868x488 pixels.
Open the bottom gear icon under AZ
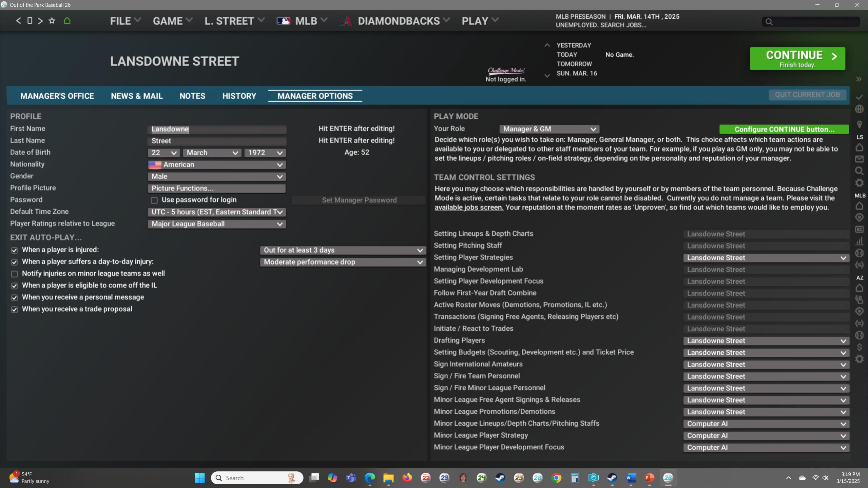(859, 359)
